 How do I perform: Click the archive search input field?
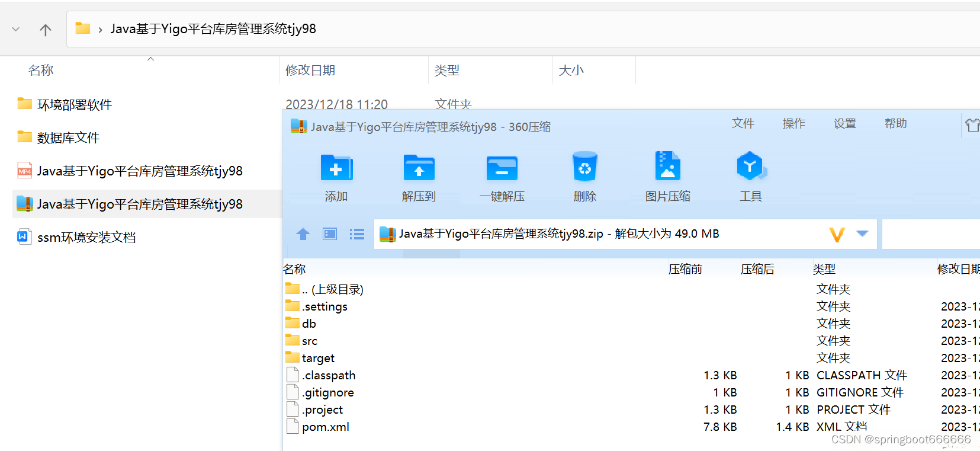931,234
